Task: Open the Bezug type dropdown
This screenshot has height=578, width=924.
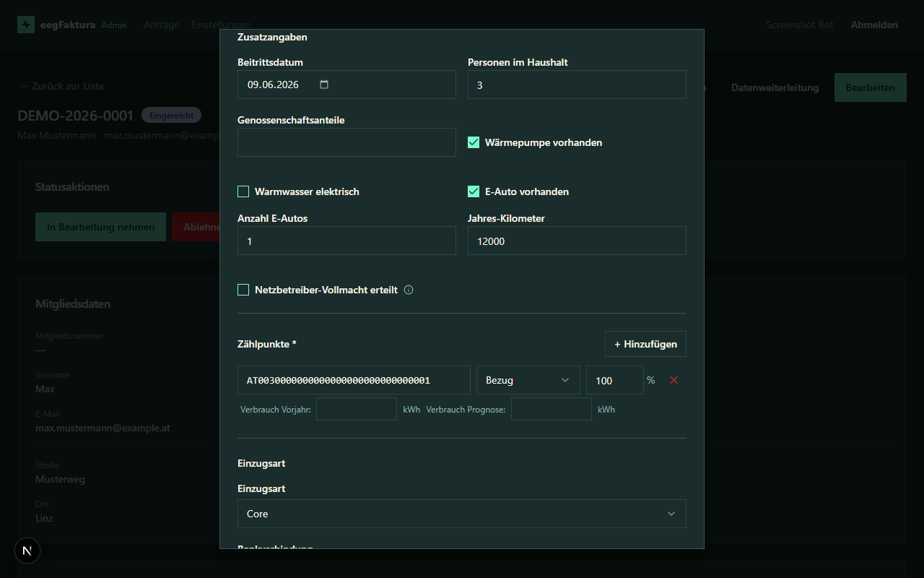Action: (x=528, y=380)
